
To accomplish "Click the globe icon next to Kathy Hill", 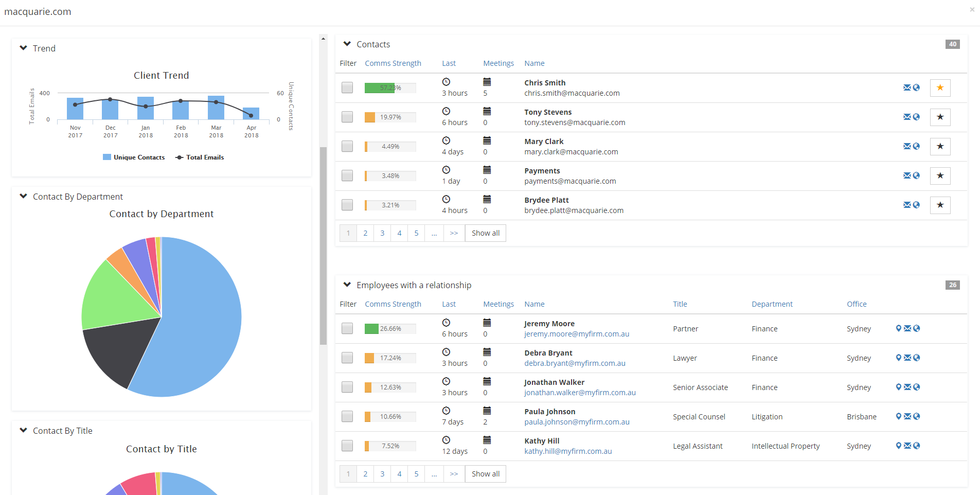I will [916, 446].
